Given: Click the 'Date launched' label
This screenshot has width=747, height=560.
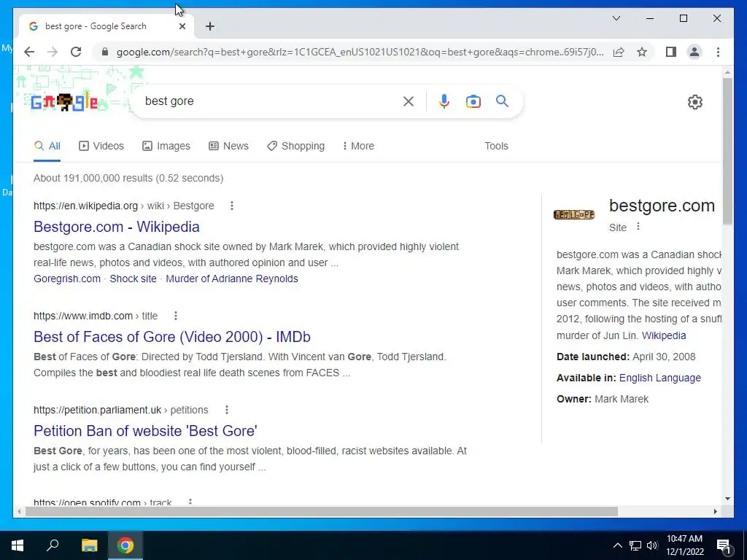Looking at the screenshot, I should tap(592, 357).
